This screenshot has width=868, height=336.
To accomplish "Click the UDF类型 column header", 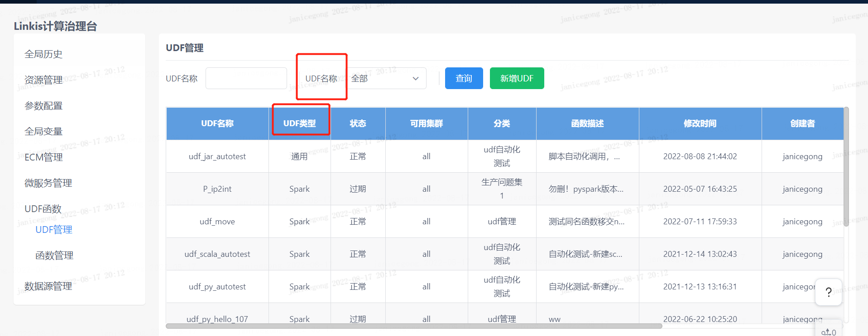I will (x=300, y=123).
